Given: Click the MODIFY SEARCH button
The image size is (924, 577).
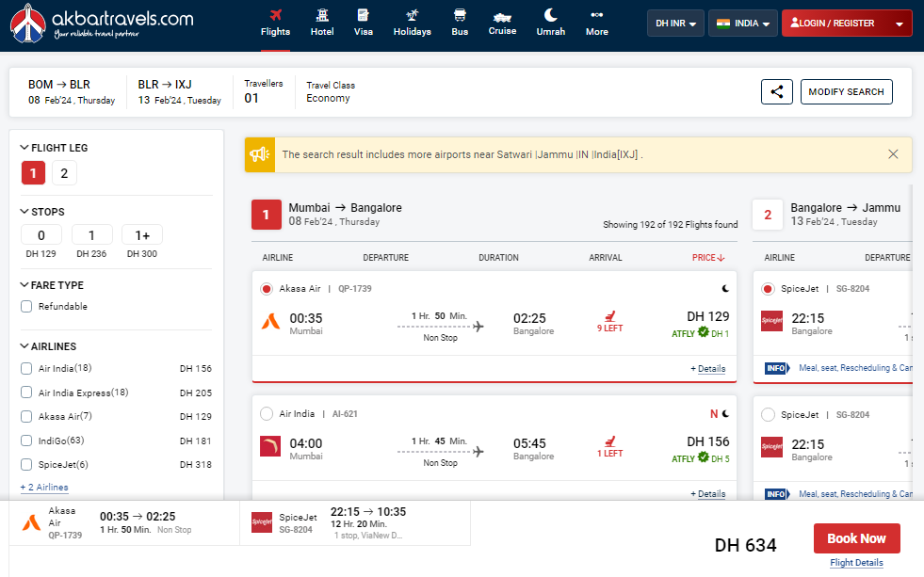Looking at the screenshot, I should (x=846, y=92).
